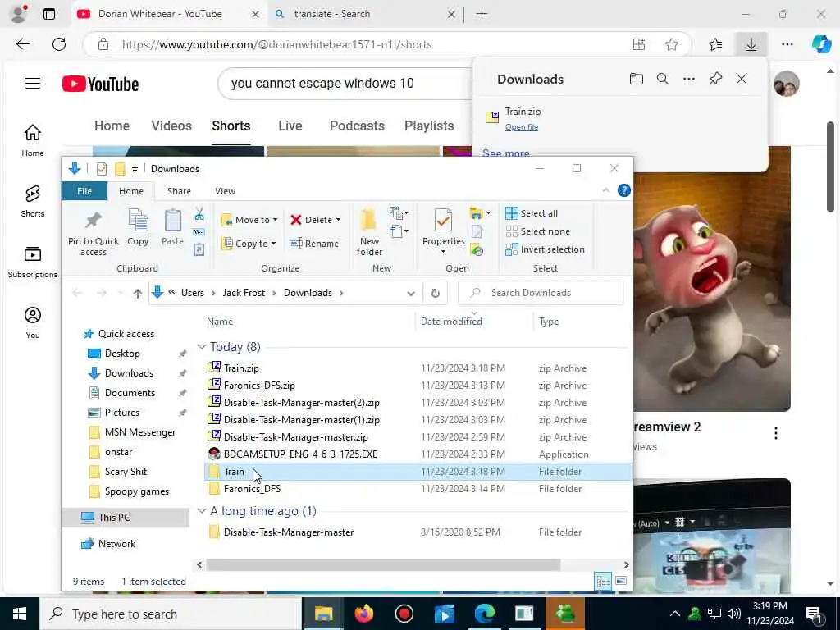Click Open file link under Train.zip
Screen dimensions: 840x630
[x=521, y=127]
